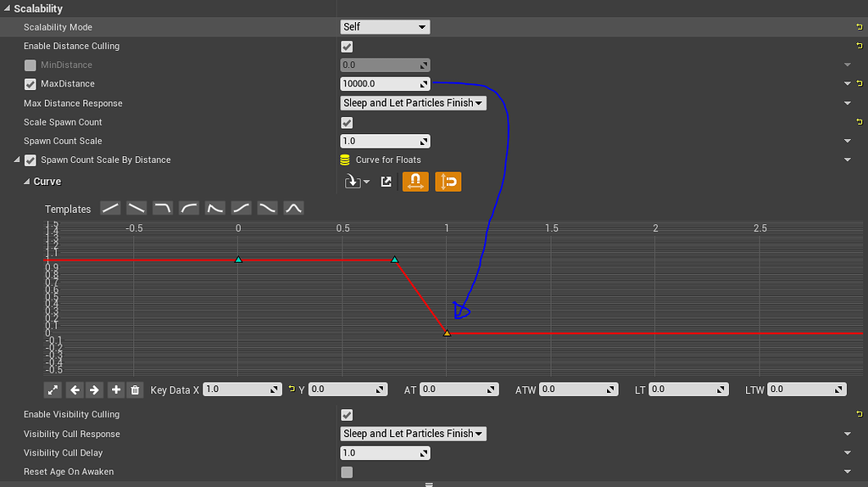
Task: Toggle horizontal key snapping magnet button
Action: (415, 182)
